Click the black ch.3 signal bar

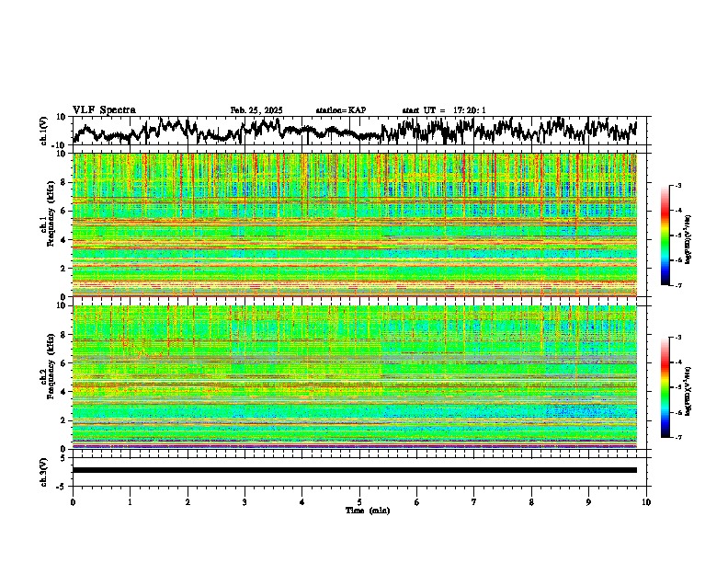click(355, 470)
